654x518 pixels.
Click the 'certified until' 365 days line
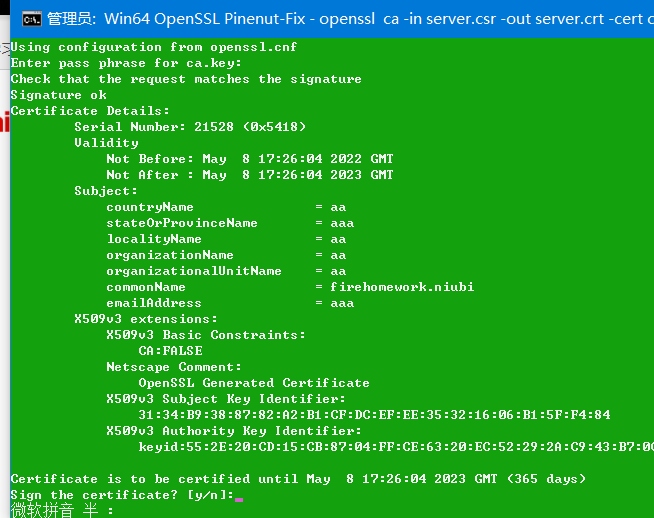[298, 479]
